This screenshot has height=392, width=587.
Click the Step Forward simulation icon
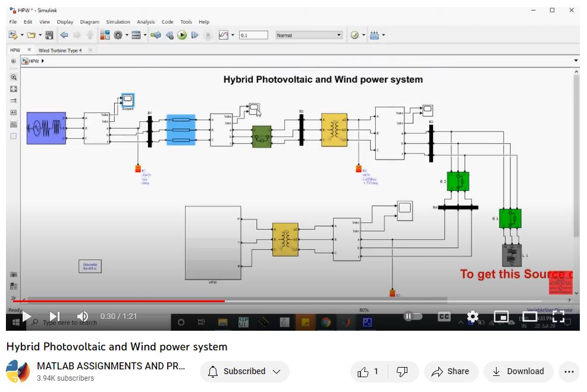pyautogui.click(x=194, y=36)
